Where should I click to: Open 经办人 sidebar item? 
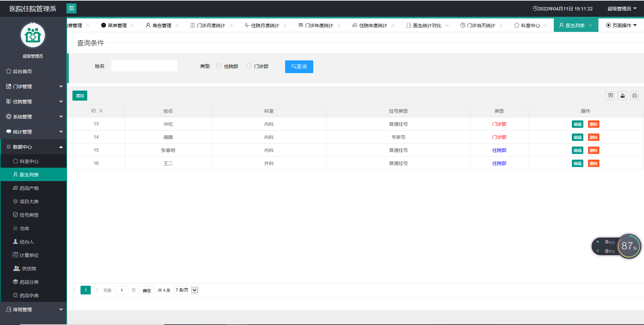pos(33,241)
